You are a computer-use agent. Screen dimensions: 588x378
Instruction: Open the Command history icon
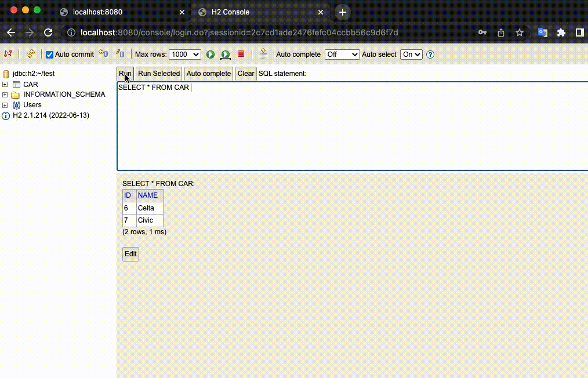[x=263, y=53]
